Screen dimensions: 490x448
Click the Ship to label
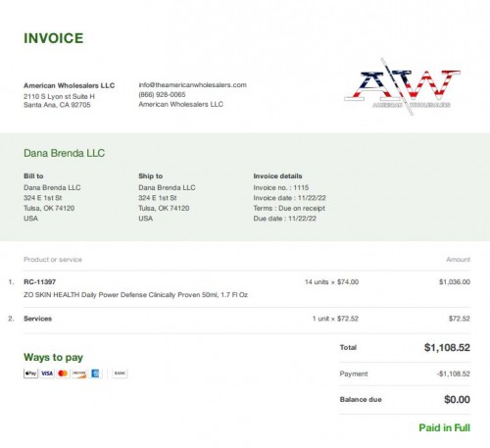(150, 176)
